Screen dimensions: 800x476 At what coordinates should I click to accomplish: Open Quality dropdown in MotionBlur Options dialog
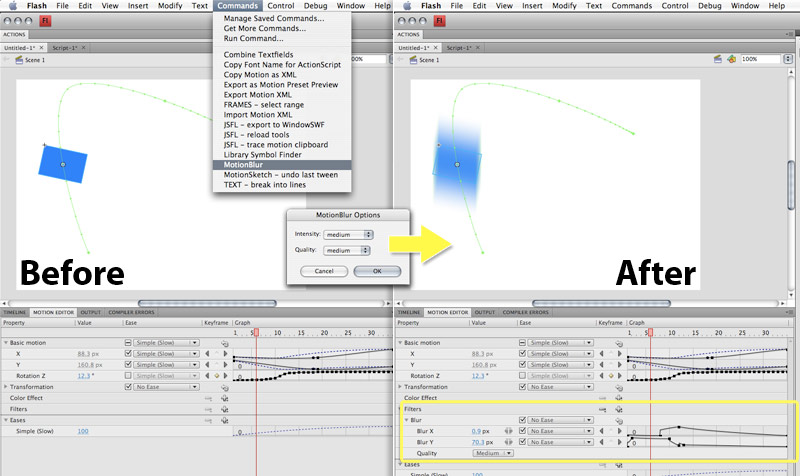click(346, 250)
